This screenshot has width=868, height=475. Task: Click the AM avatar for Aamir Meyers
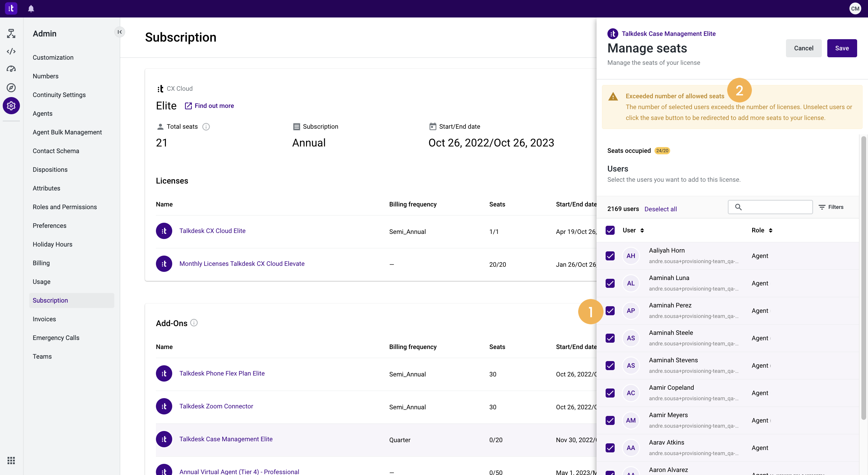click(631, 420)
